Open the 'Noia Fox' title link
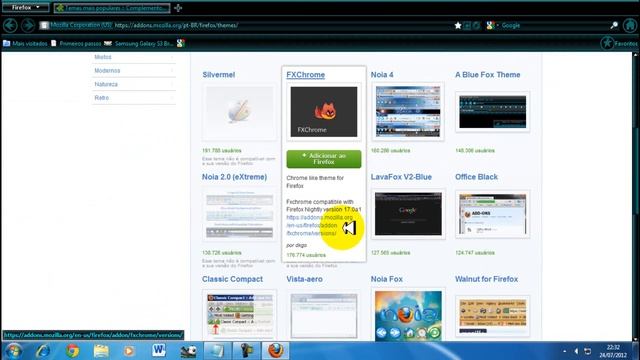This screenshot has height=360, width=640. coord(387,279)
